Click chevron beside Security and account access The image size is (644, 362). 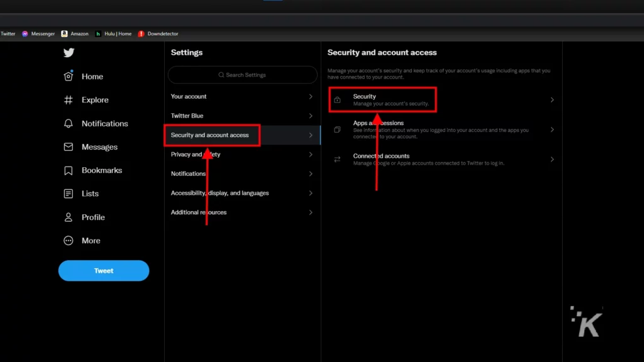tap(311, 135)
